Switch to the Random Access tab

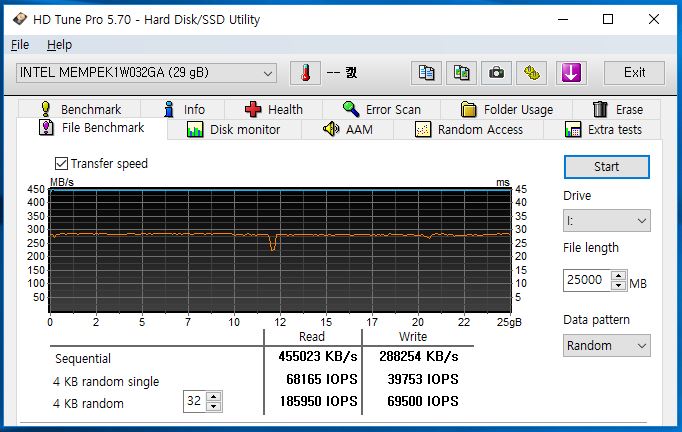[x=468, y=130]
